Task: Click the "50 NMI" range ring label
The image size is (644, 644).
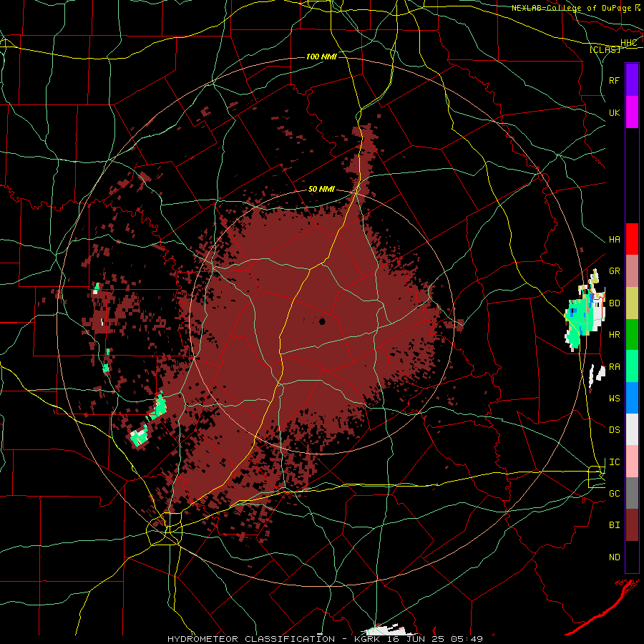Action: 321,190
